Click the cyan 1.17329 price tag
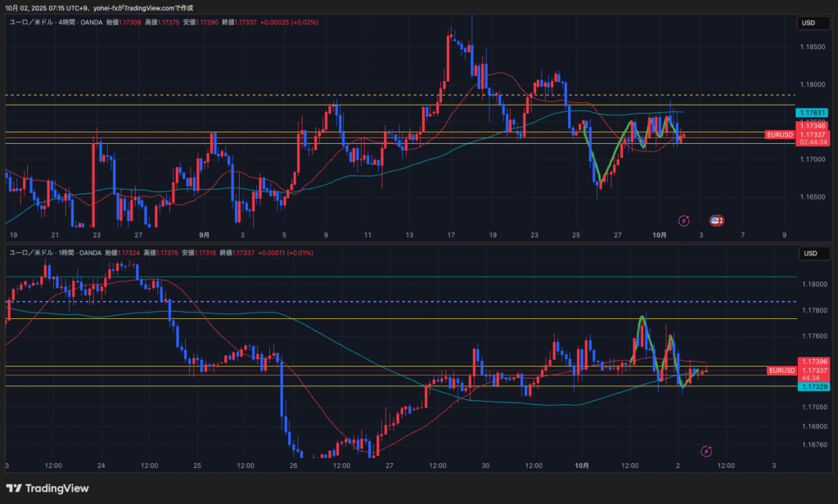This screenshot has width=838, height=504. (x=813, y=387)
